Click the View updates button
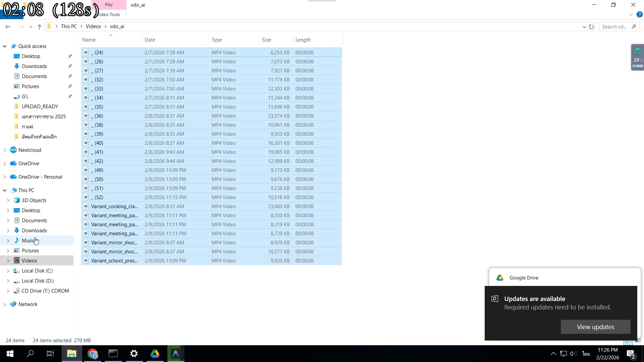The height and width of the screenshot is (362, 644). (595, 327)
